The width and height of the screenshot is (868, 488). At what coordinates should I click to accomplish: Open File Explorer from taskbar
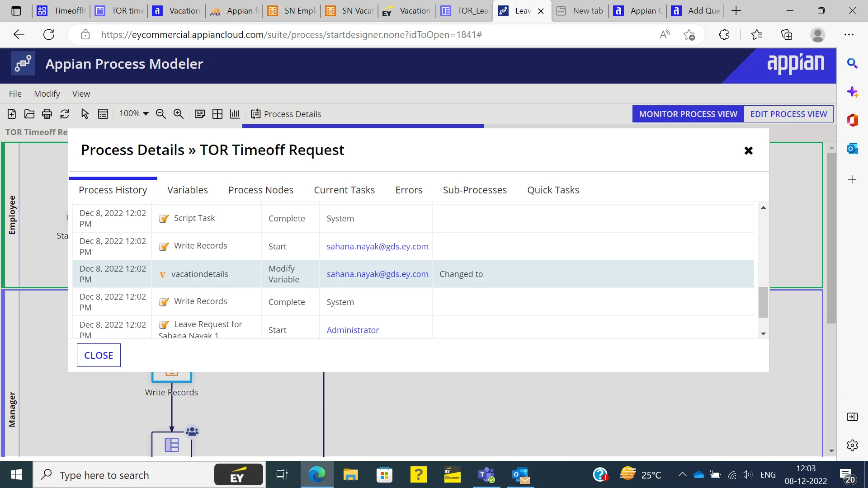point(350,475)
